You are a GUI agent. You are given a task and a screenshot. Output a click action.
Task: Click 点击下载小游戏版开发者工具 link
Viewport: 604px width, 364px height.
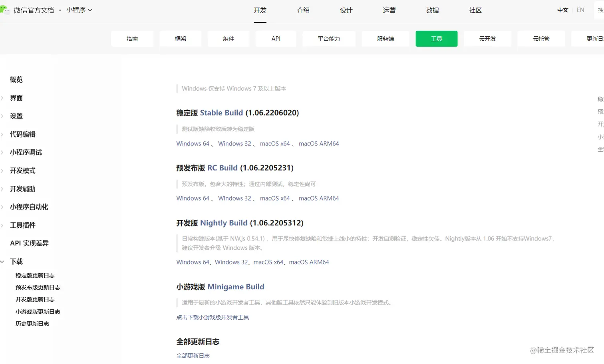[x=212, y=317]
